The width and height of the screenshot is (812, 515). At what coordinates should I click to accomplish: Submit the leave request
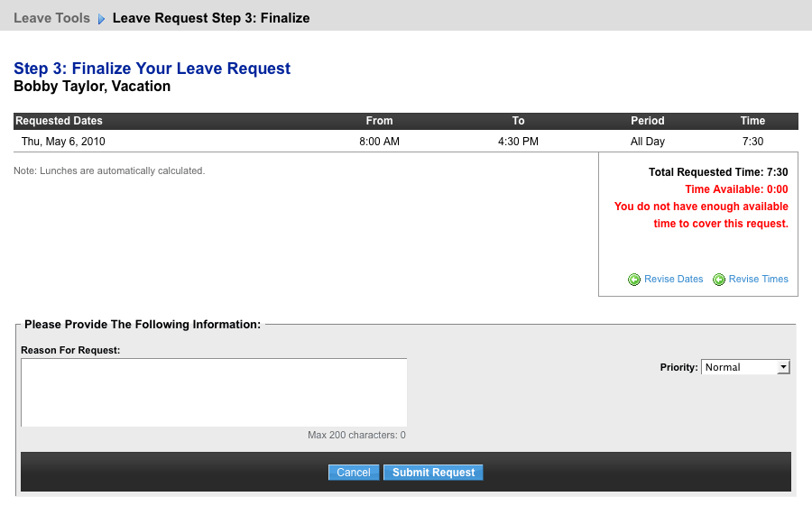(433, 472)
